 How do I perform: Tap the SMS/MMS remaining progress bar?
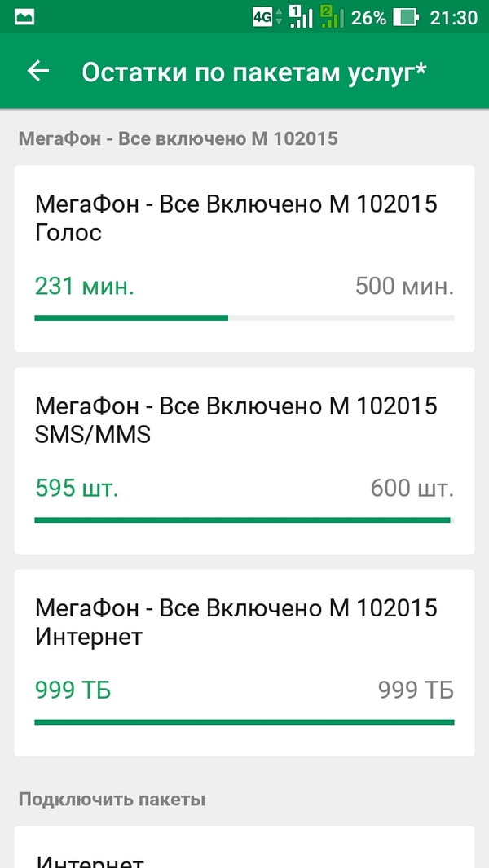click(244, 519)
